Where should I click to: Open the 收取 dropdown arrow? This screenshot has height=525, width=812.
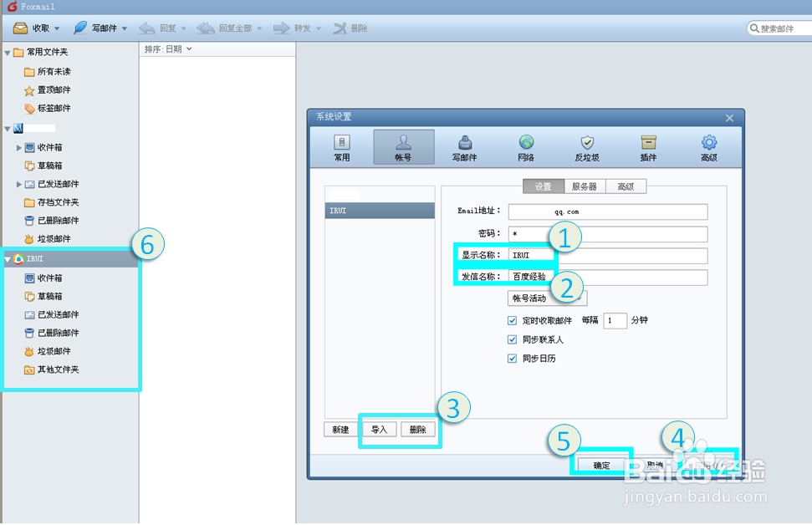point(57,28)
